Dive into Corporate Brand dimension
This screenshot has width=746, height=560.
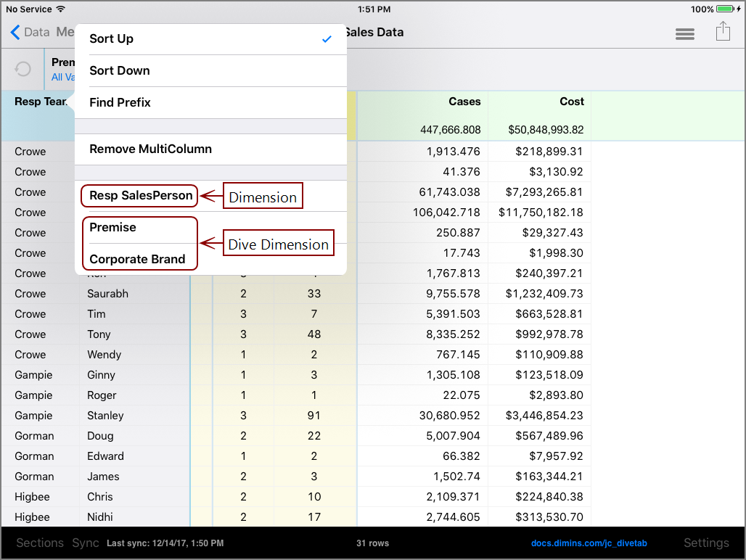(137, 259)
